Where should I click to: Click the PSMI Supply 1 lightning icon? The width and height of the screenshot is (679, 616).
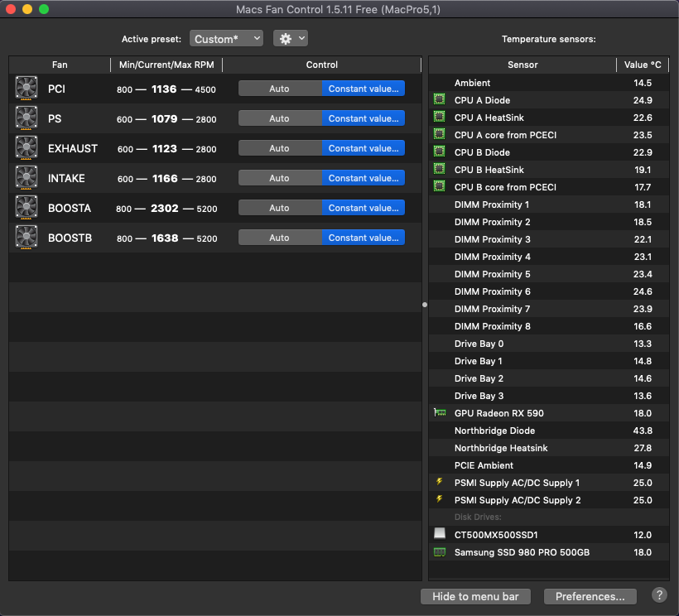coord(440,483)
